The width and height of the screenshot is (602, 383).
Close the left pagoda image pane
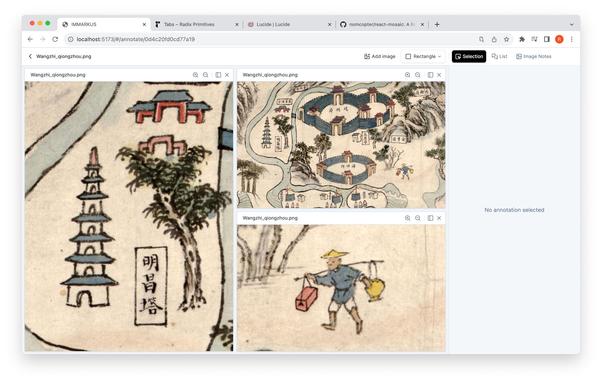[x=227, y=75]
